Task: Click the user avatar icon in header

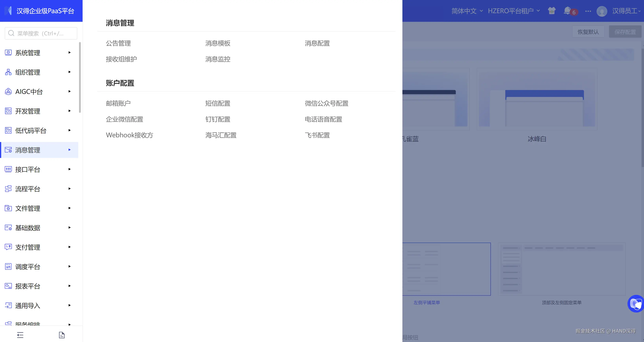Action: 602,11
